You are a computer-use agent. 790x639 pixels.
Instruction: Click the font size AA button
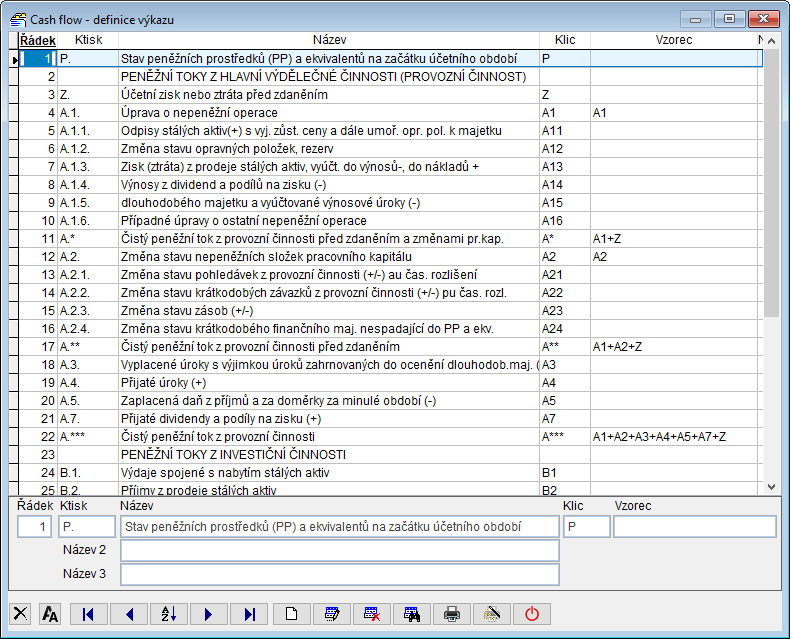click(x=50, y=614)
